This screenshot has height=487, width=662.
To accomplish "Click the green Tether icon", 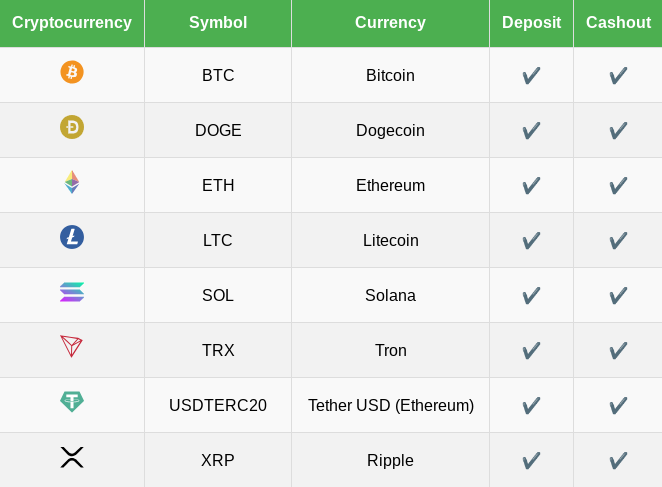I will [x=72, y=401].
